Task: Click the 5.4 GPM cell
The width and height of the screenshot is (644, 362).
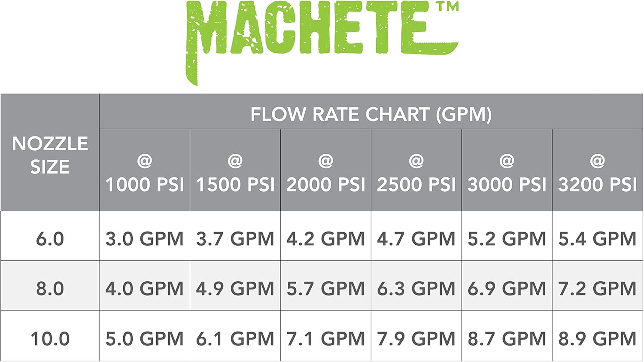Action: click(598, 239)
